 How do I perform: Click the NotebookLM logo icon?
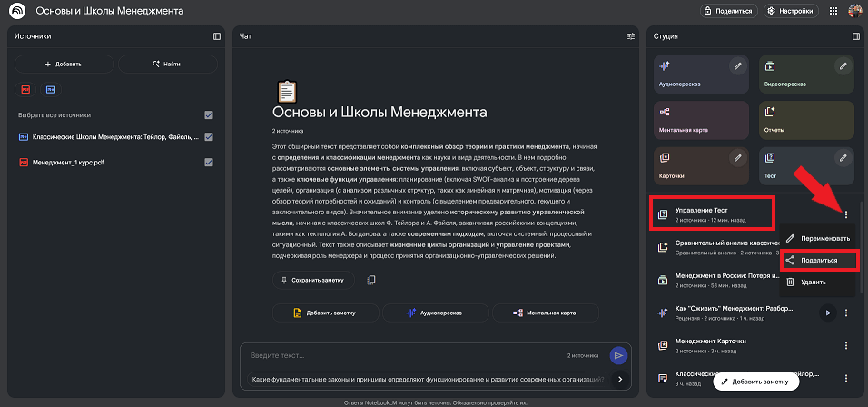pos(17,11)
